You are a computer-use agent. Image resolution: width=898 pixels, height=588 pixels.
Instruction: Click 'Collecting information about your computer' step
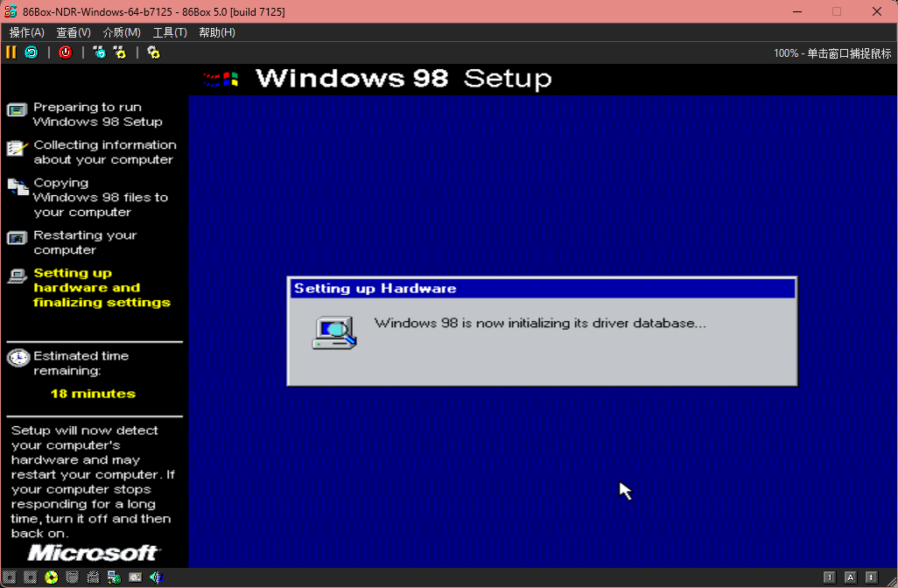coord(105,152)
